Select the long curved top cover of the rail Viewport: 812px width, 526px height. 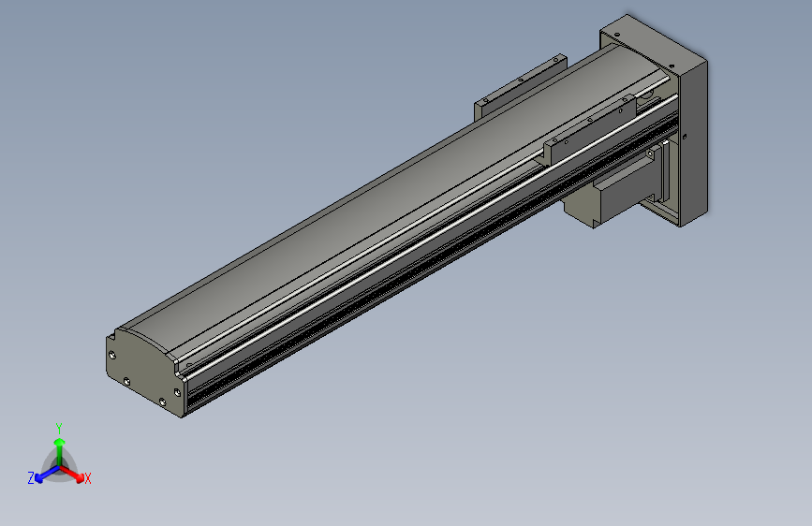[x=393, y=204]
